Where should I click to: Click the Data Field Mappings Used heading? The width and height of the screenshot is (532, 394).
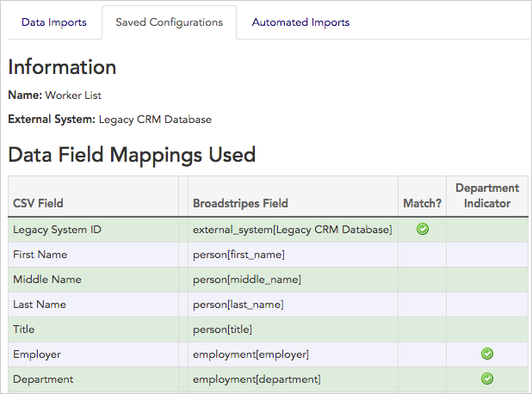click(132, 155)
